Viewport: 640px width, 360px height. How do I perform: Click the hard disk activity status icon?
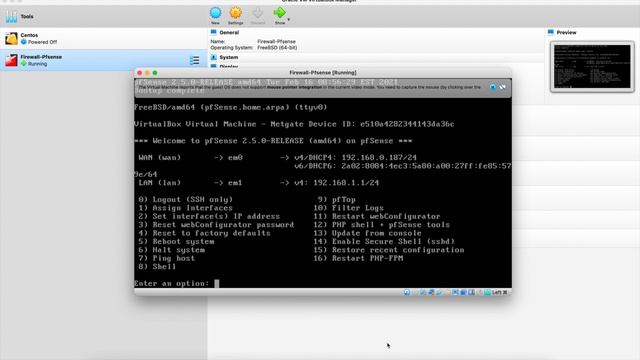click(407, 292)
